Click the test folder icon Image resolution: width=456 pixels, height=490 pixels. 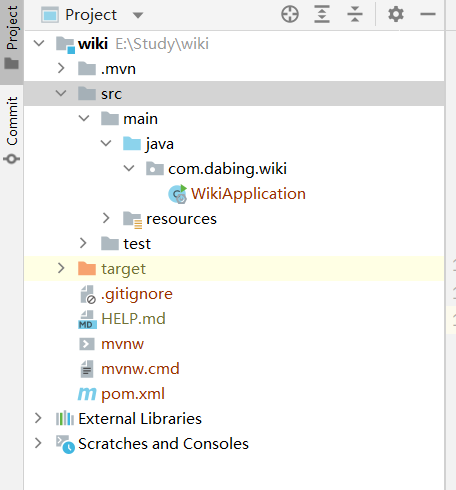tap(110, 243)
